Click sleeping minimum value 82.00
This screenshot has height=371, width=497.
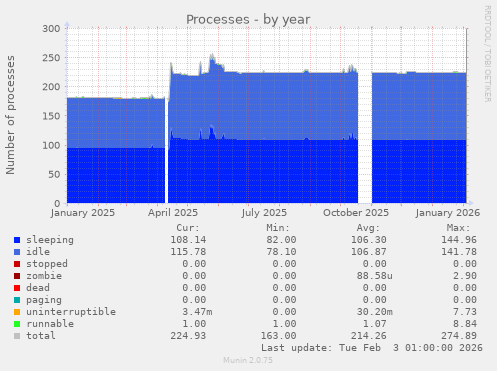pos(281,240)
